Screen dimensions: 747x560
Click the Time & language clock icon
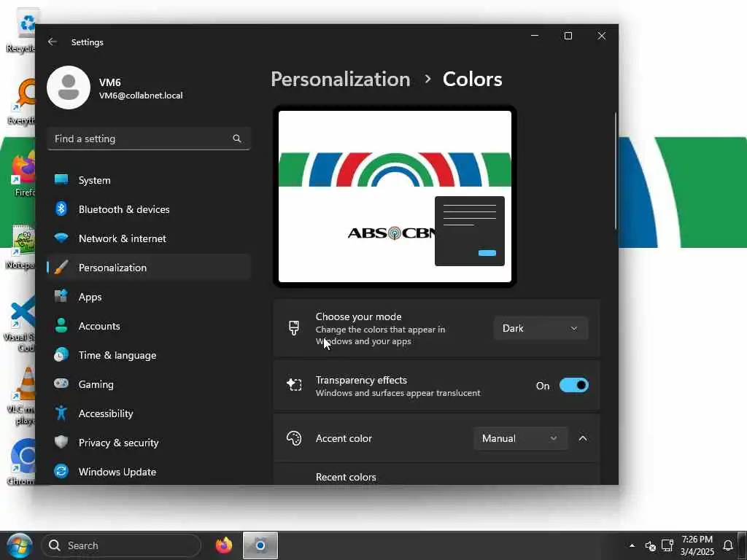click(61, 355)
